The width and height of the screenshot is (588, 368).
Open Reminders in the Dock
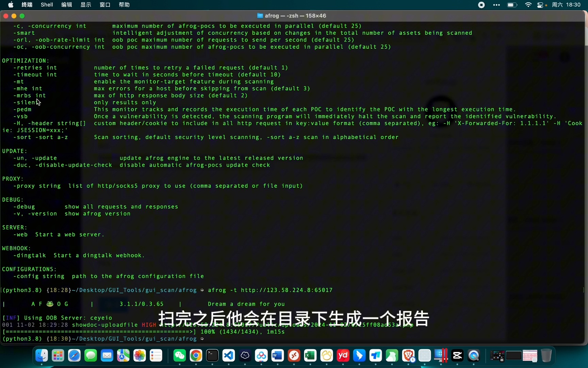click(x=156, y=356)
